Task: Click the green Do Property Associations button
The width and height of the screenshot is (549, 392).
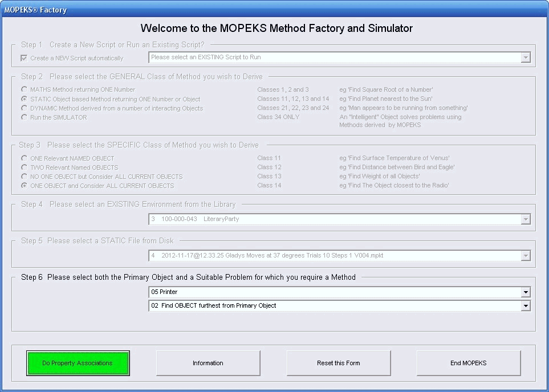Action: pyautogui.click(x=78, y=364)
